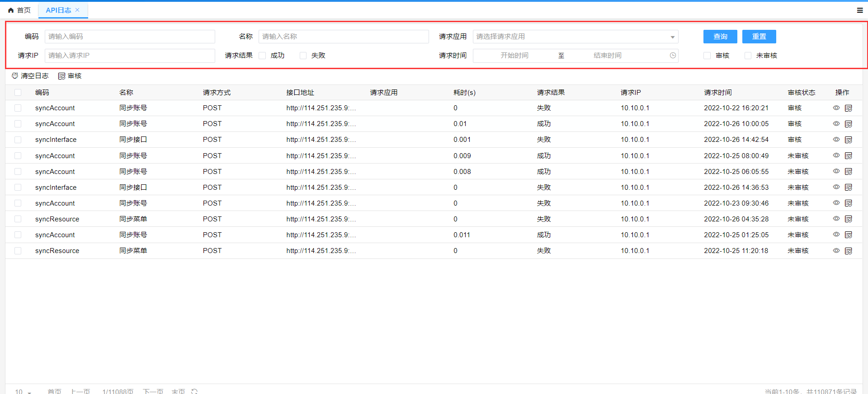Select the row with time 2022-10-25 11:20:18
868x394 pixels.
click(18, 250)
